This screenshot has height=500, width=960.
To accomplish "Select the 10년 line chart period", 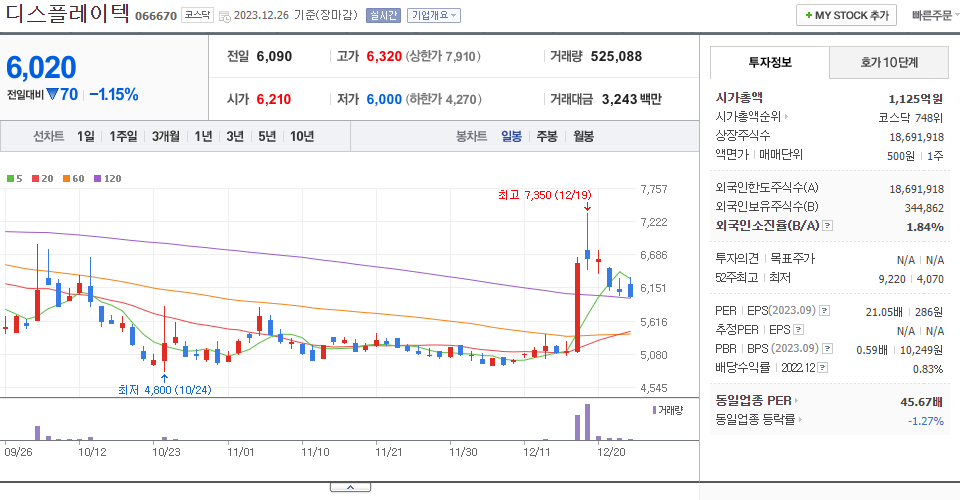I will point(302,136).
